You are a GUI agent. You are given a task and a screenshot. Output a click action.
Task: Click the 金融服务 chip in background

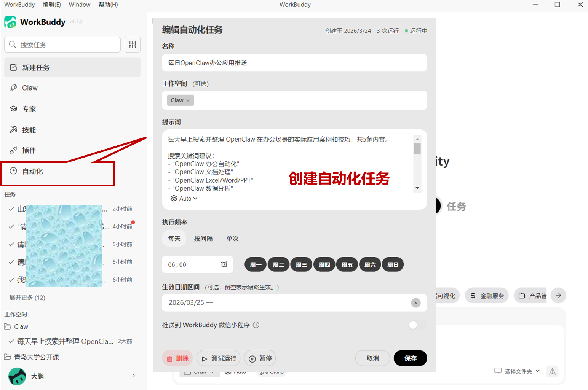tap(487, 296)
